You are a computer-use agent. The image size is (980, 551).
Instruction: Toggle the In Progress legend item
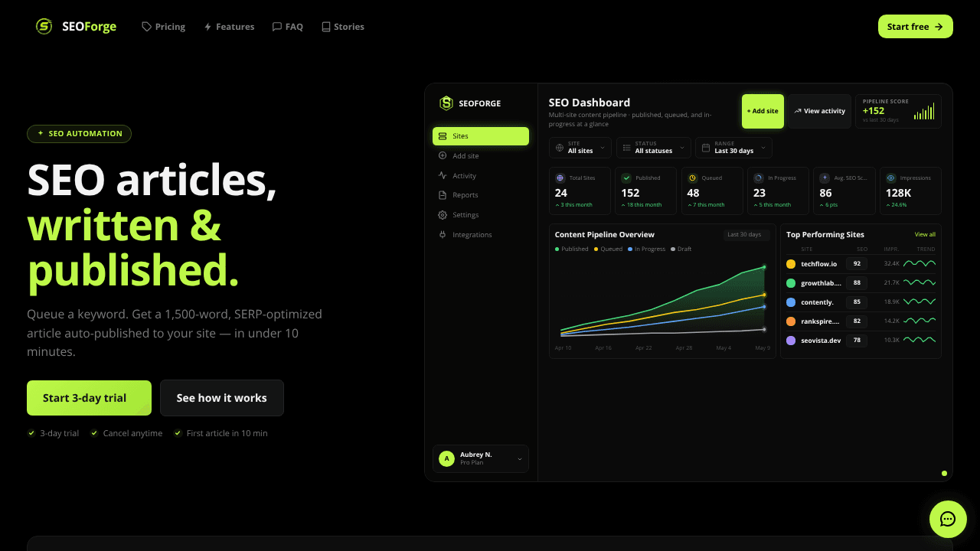pos(647,249)
